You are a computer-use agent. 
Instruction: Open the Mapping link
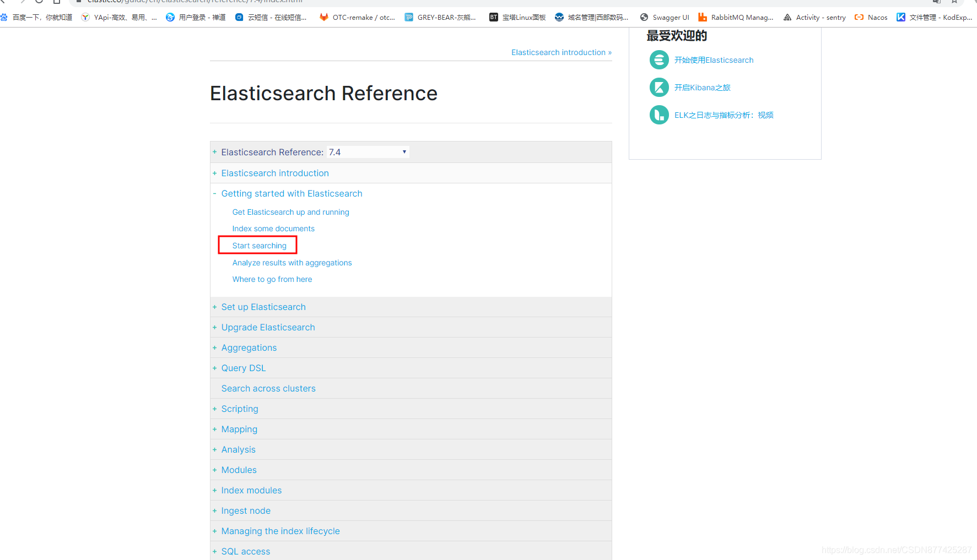click(x=239, y=429)
